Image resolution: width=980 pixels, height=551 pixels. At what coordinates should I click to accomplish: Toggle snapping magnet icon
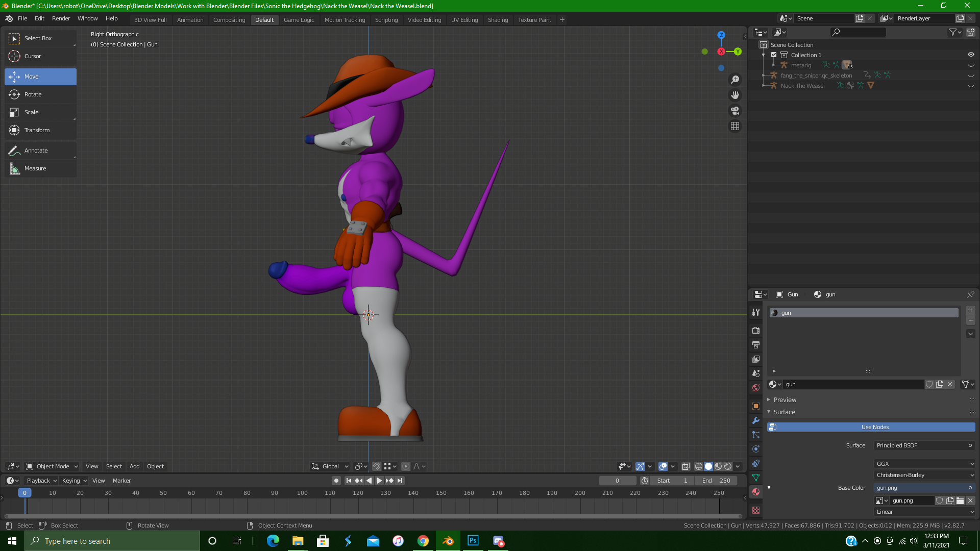coord(377,466)
